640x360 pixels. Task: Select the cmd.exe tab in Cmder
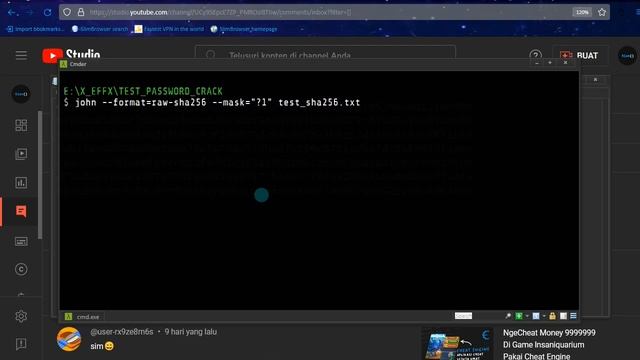(83, 317)
